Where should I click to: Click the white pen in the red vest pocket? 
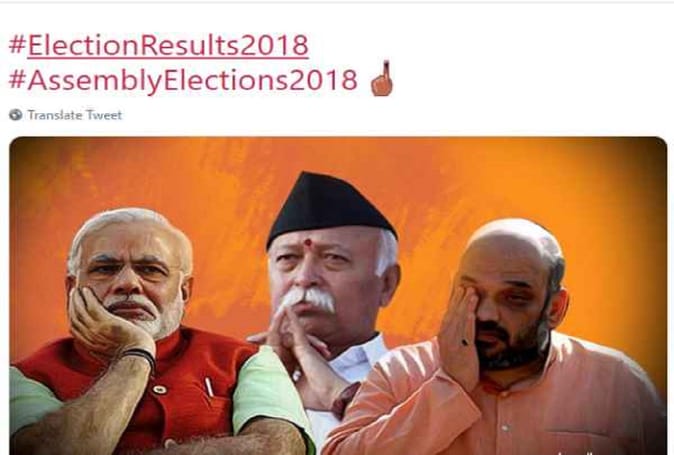pyautogui.click(x=209, y=387)
